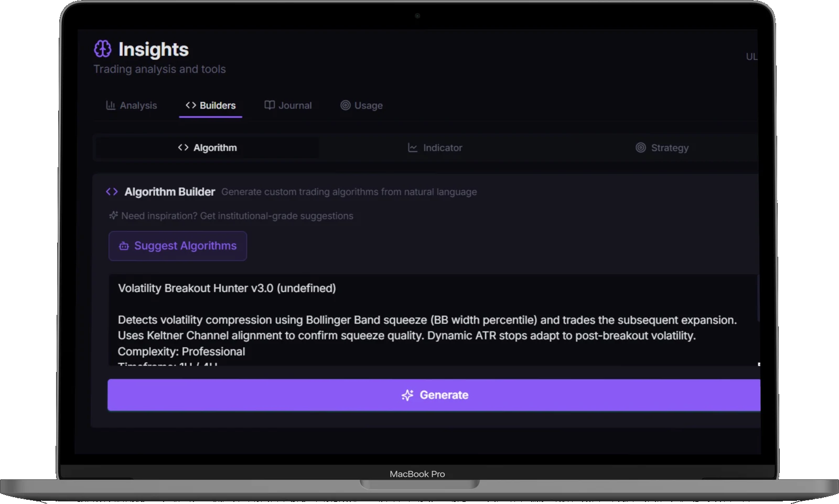The height and width of the screenshot is (504, 839).
Task: Click 'Trading analysis and tools' subtitle
Action: click(x=159, y=69)
